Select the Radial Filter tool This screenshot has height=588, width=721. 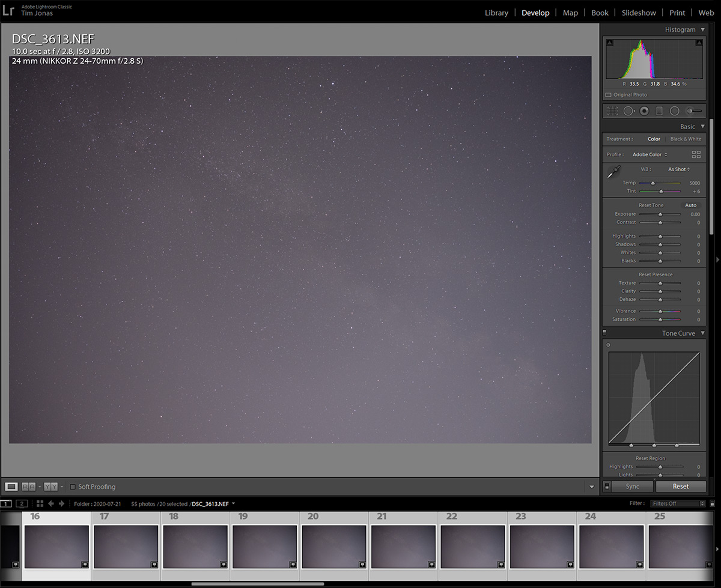coord(674,111)
